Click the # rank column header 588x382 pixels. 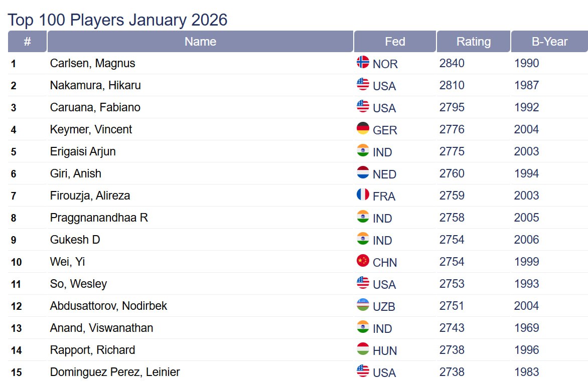coord(28,42)
